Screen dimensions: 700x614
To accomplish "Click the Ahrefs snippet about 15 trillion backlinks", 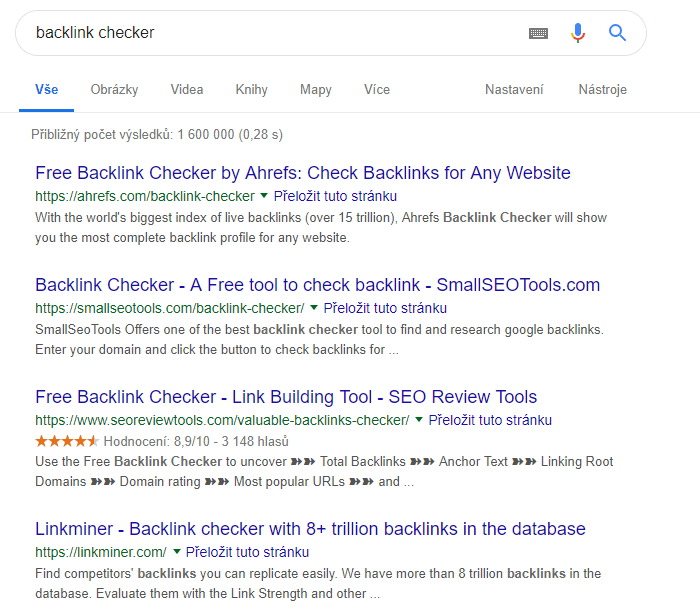I will [321, 227].
